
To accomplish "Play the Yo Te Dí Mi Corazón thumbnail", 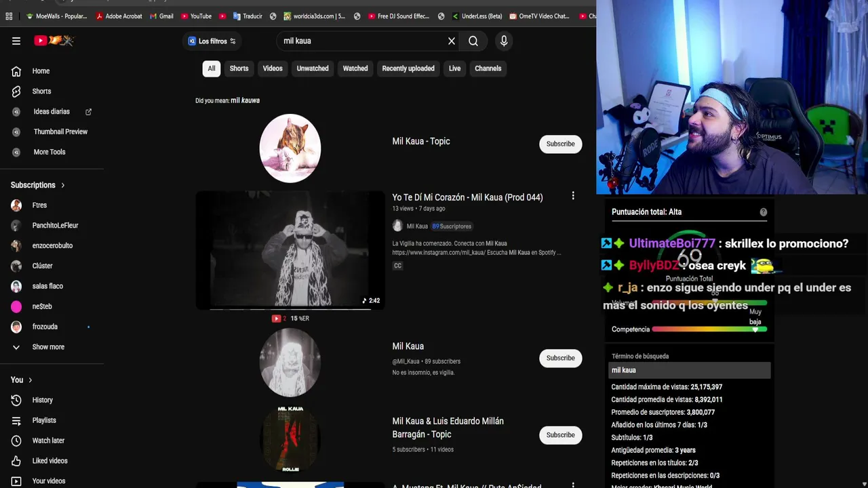I will pos(290,250).
